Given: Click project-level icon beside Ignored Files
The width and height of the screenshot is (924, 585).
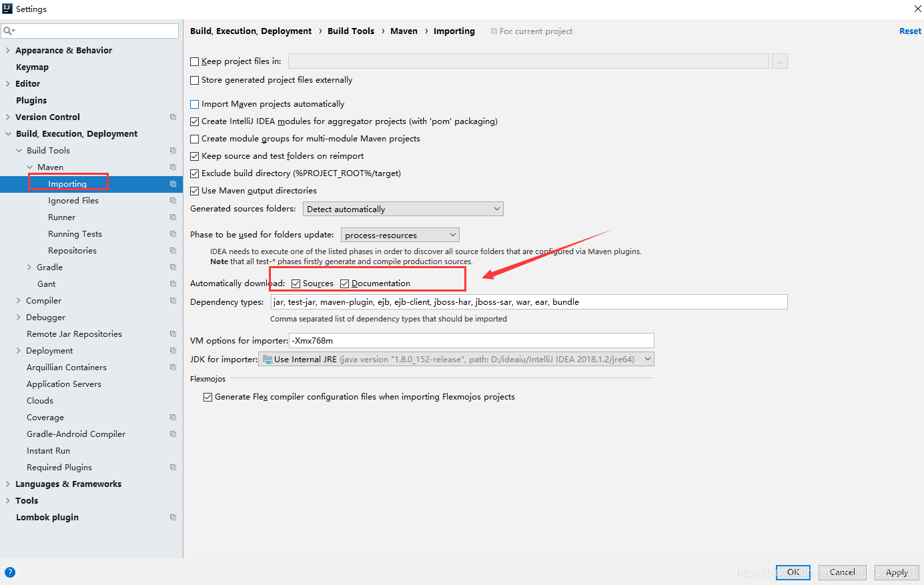Looking at the screenshot, I should click(173, 200).
